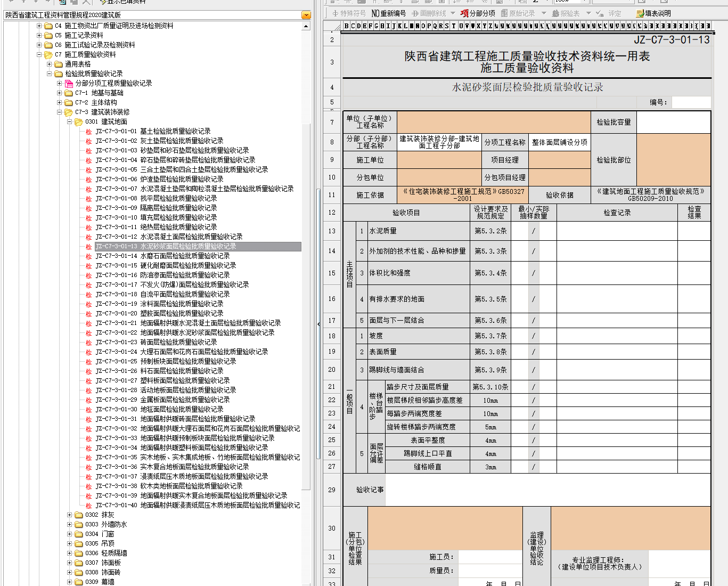Expand the C6 施工试验记录 node
The height and width of the screenshot is (586, 728).
pos(39,45)
